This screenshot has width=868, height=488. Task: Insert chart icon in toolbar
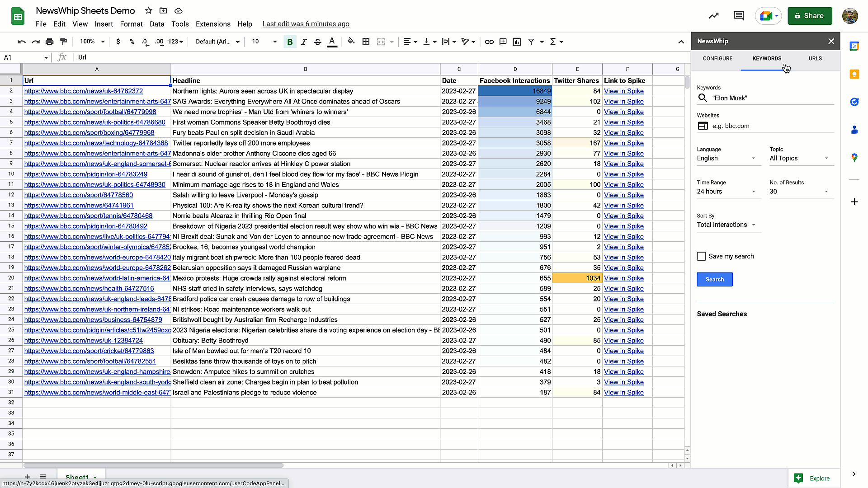tap(517, 42)
